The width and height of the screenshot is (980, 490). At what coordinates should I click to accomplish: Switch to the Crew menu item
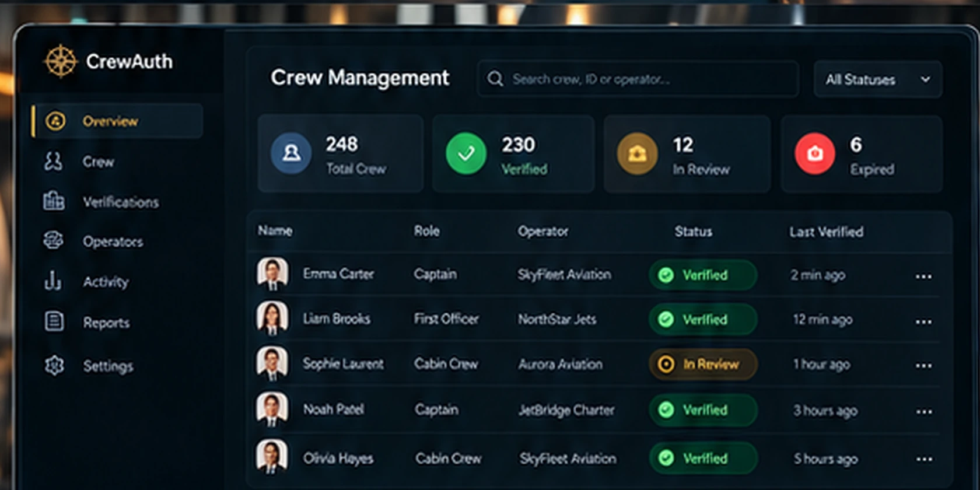(x=98, y=162)
